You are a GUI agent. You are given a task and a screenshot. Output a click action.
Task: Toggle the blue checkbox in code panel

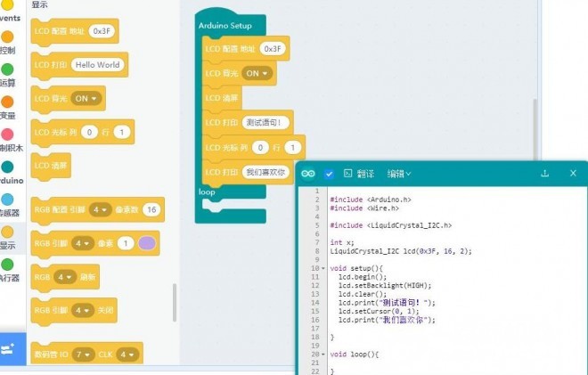point(329,174)
